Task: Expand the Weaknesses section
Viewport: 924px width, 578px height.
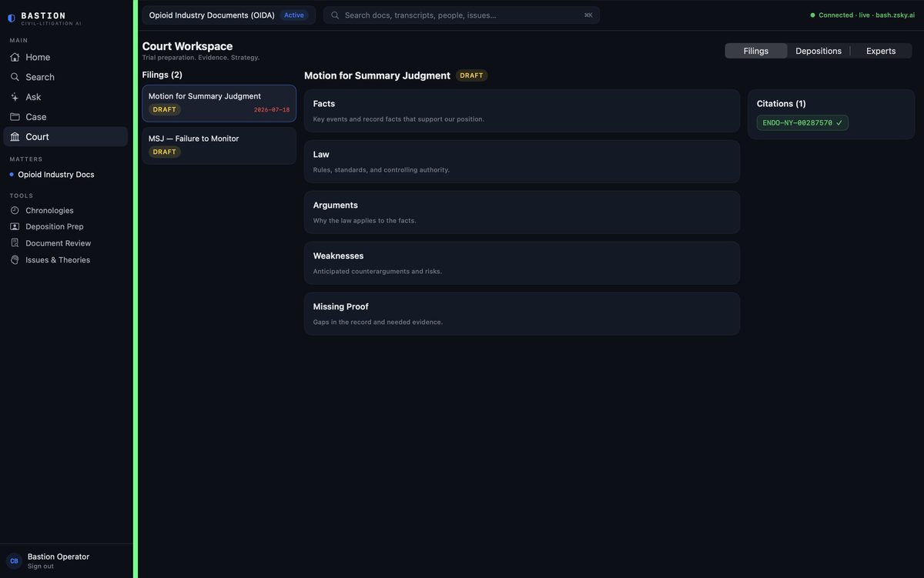Action: [522, 263]
